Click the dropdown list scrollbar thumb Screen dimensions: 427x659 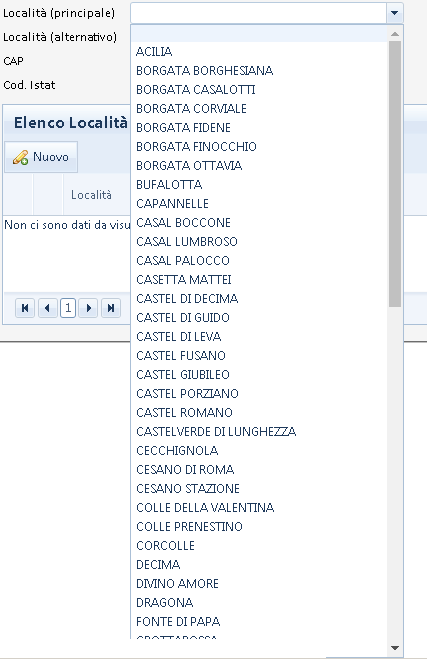pos(395,174)
